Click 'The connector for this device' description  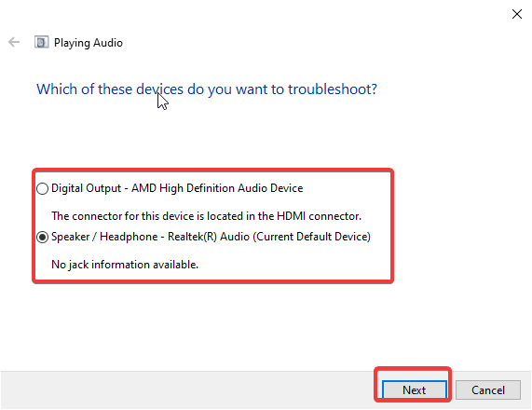[206, 216]
